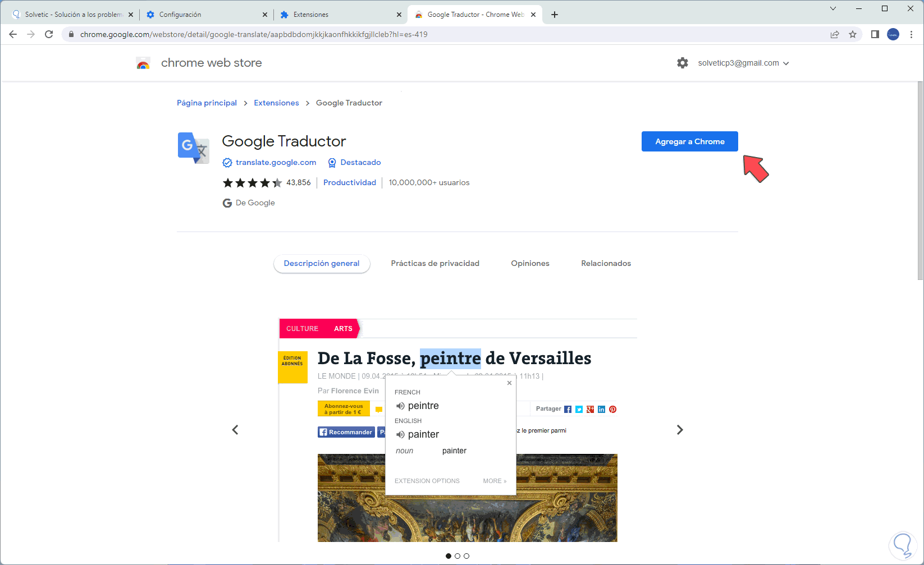Viewport: 924px width, 565px height.
Task: Click Agregar a Chrome button
Action: pos(690,141)
